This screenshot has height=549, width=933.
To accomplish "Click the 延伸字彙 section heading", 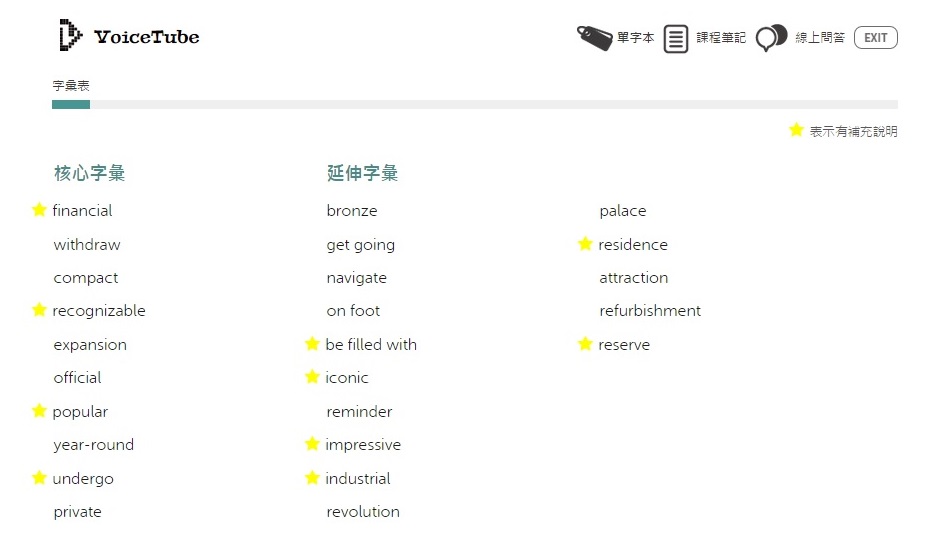I will click(362, 173).
